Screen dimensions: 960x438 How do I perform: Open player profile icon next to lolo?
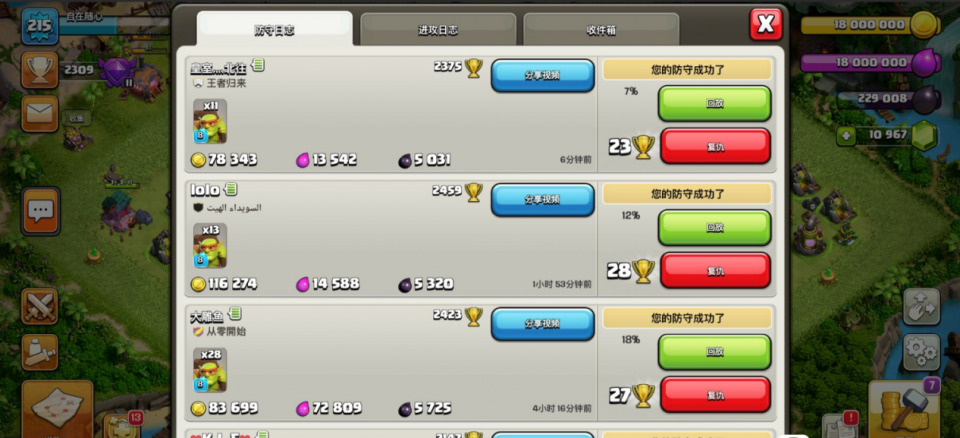click(231, 189)
